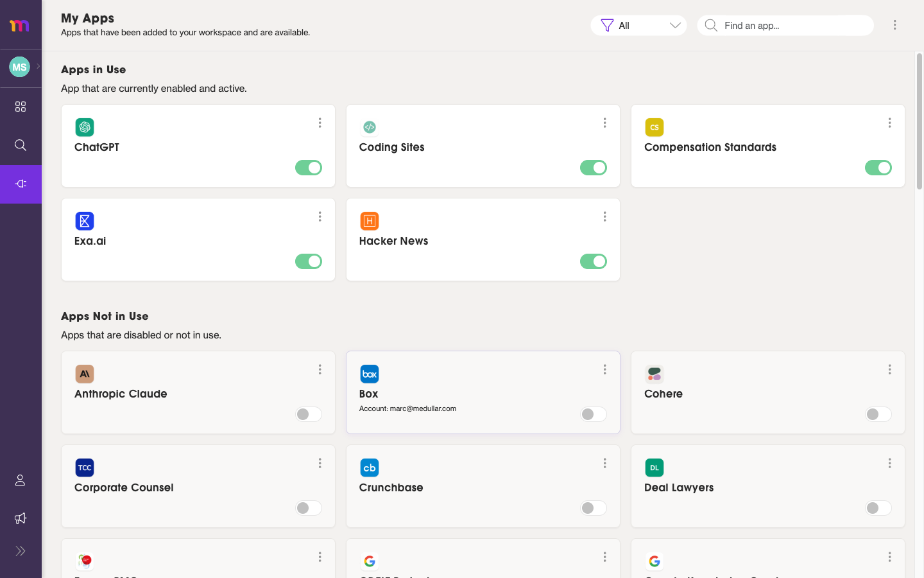Image resolution: width=924 pixels, height=578 pixels.
Task: Open the megaphone announcements icon
Action: pyautogui.click(x=21, y=518)
